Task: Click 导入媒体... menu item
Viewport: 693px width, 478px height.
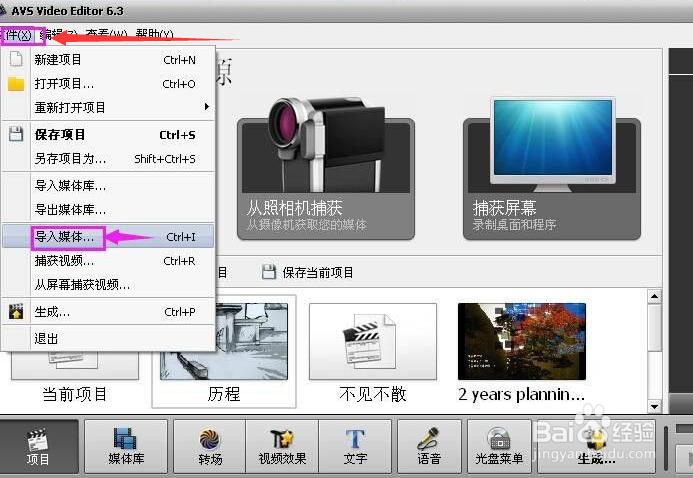Action: [x=108, y=237]
